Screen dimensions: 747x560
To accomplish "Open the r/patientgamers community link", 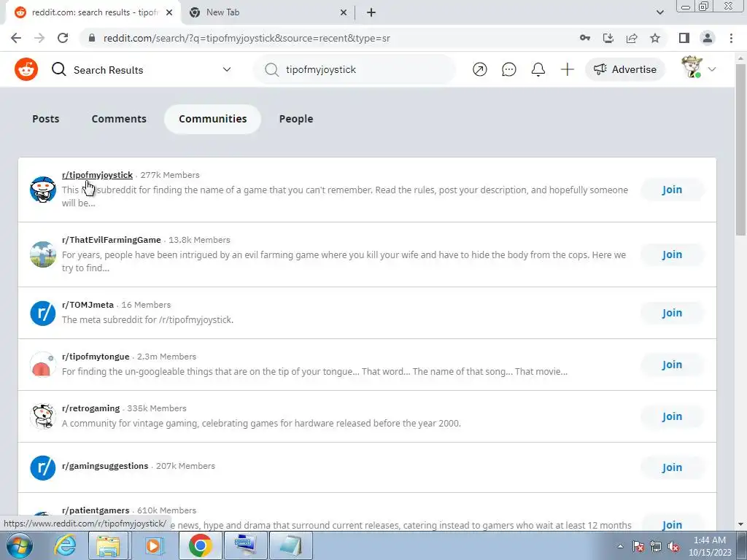I will pos(96,510).
